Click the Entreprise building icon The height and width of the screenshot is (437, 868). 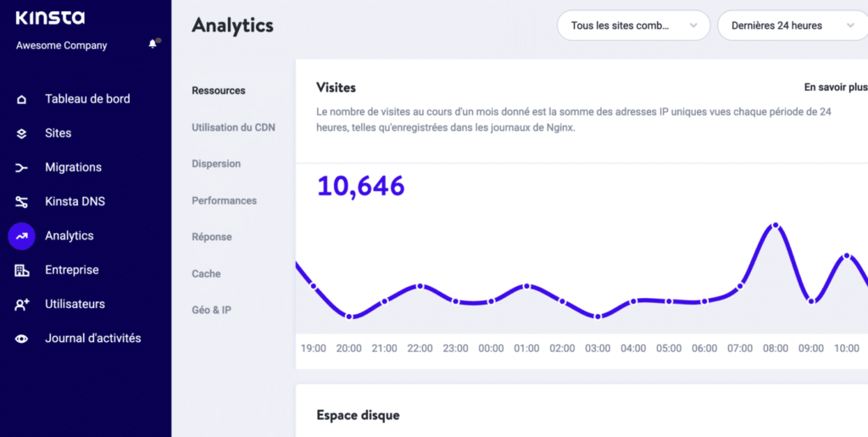tap(22, 270)
